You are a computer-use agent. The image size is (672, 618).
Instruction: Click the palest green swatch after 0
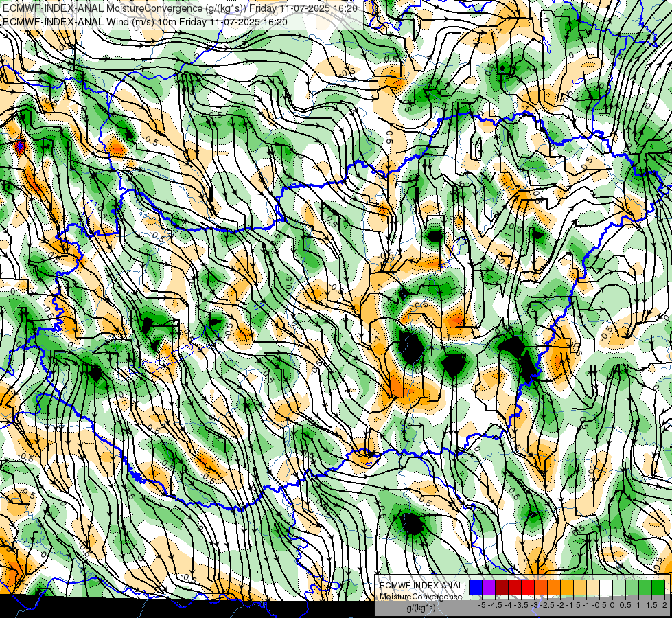[x=619, y=588]
